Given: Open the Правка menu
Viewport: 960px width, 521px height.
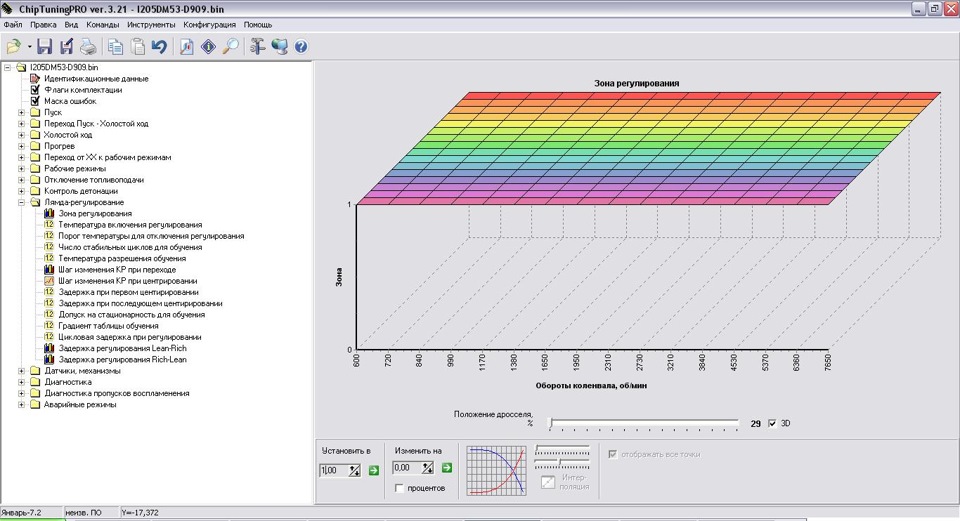Looking at the screenshot, I should [x=43, y=25].
